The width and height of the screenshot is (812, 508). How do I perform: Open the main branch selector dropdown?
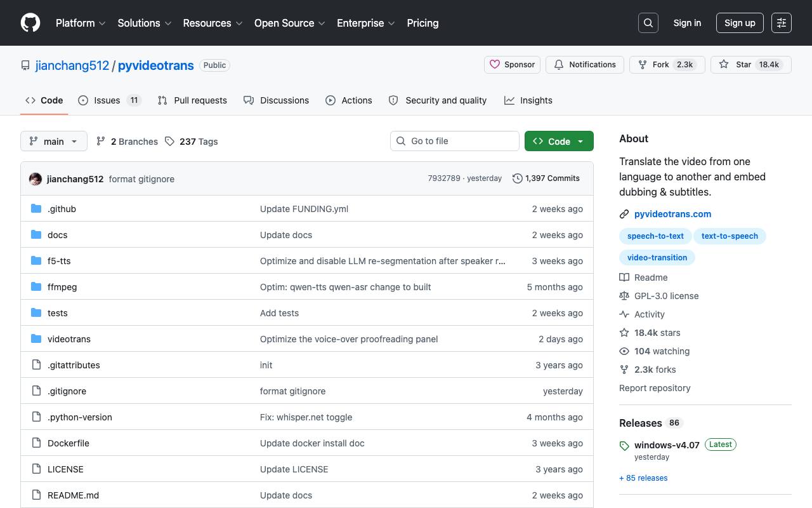[x=53, y=141]
